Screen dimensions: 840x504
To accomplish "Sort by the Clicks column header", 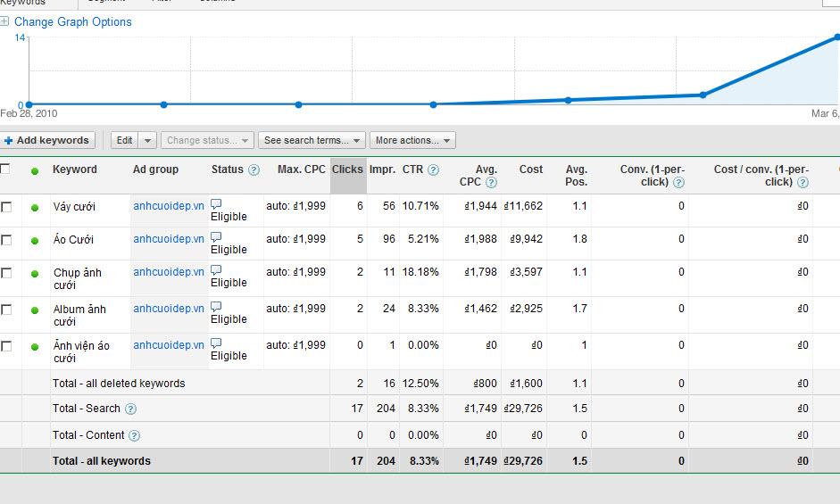I will [x=347, y=169].
